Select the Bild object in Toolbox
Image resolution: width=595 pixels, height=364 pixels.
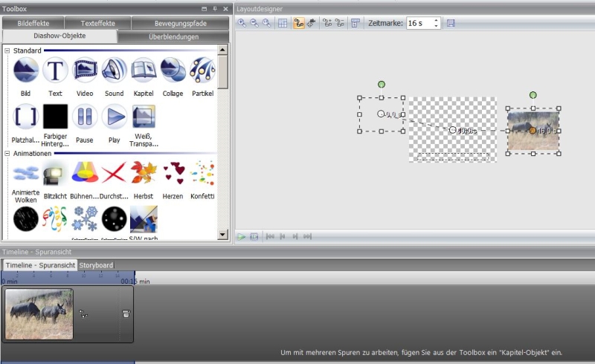click(x=26, y=71)
